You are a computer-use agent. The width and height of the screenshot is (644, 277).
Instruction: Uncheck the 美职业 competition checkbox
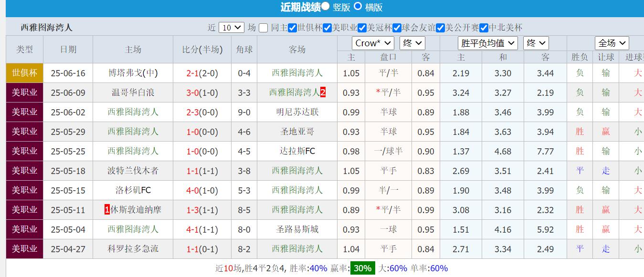tap(327, 28)
